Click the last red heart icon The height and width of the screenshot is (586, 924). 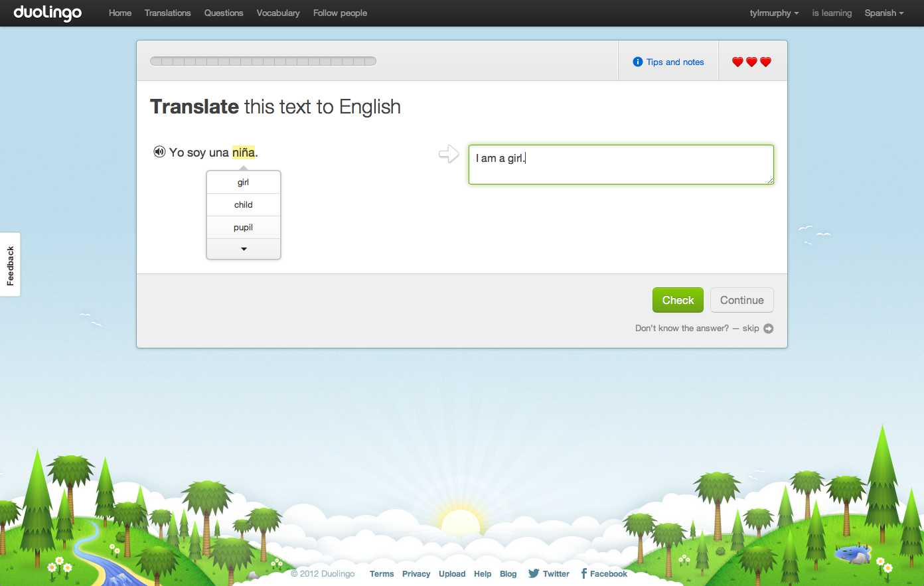point(765,62)
